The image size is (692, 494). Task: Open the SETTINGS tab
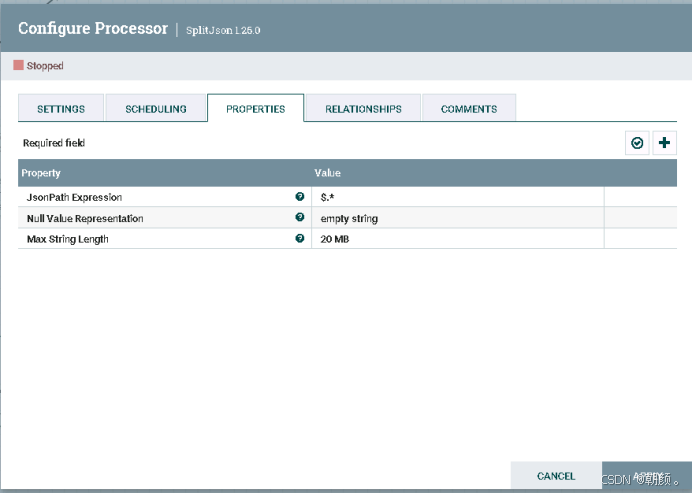click(x=61, y=109)
